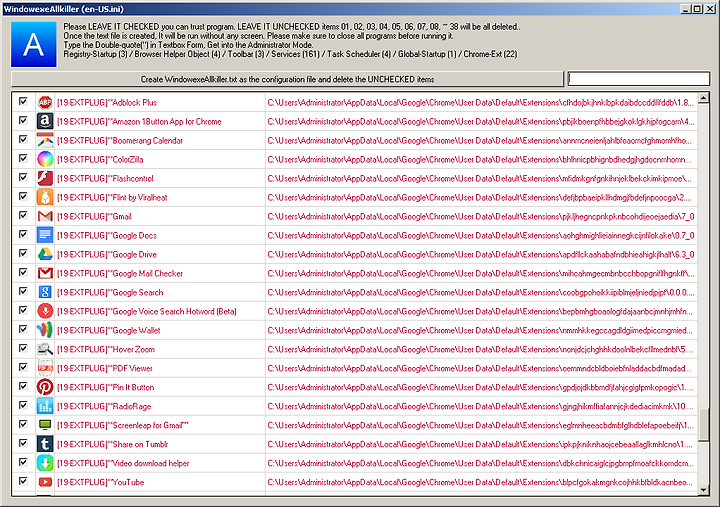This screenshot has height=507, width=720.
Task: Click the Flint by Viralheat icon
Action: pos(45,197)
